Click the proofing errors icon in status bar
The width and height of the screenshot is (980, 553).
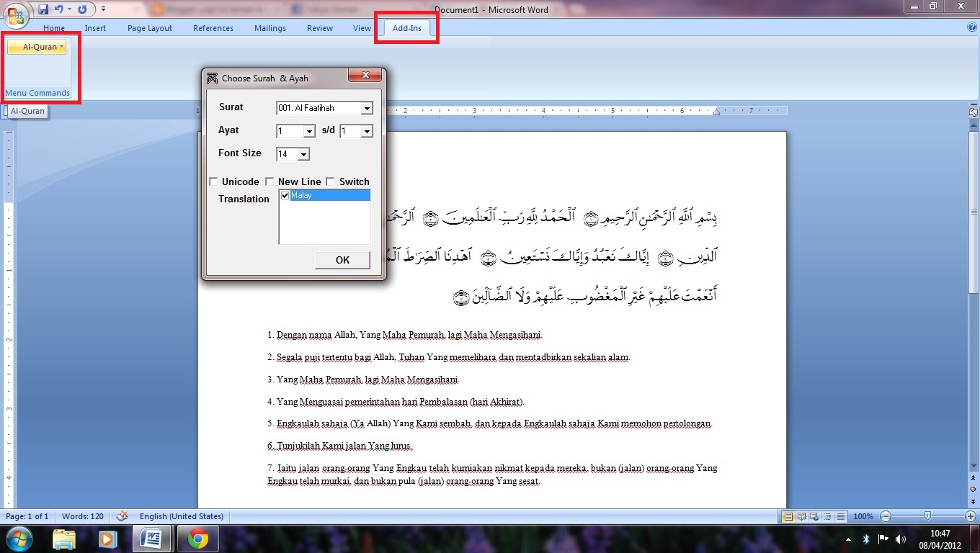pyautogui.click(x=122, y=516)
